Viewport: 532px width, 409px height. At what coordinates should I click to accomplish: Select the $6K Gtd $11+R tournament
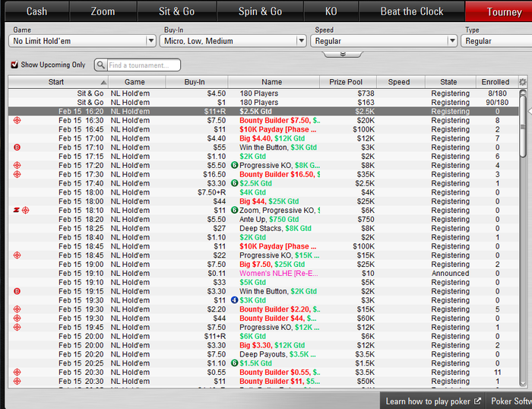click(263, 336)
